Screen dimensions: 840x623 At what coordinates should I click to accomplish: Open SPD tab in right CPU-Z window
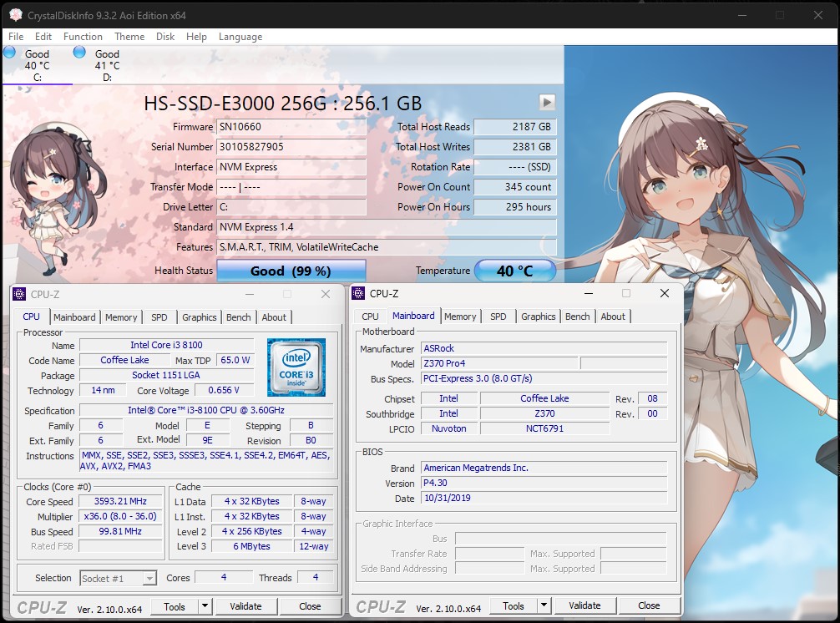coord(498,317)
